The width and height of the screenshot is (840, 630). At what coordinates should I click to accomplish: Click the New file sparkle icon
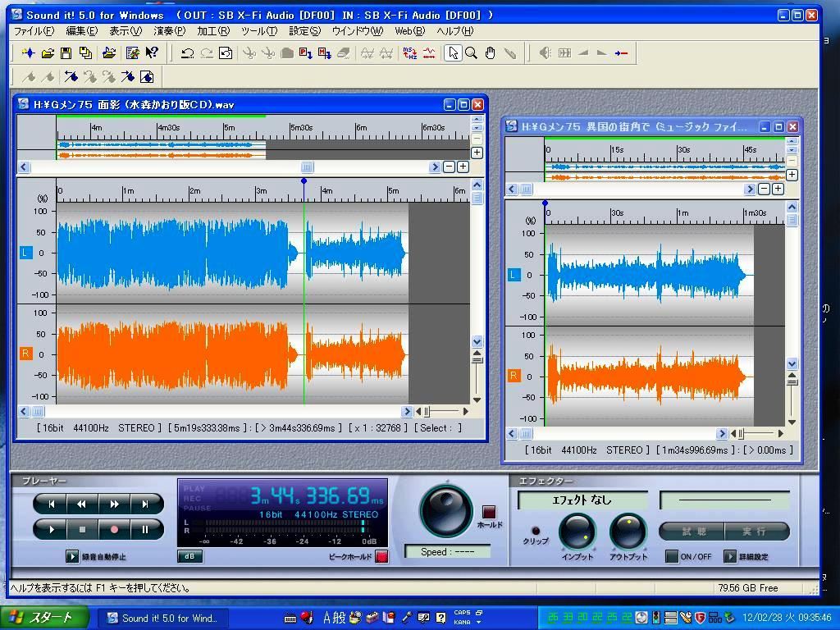(x=28, y=53)
